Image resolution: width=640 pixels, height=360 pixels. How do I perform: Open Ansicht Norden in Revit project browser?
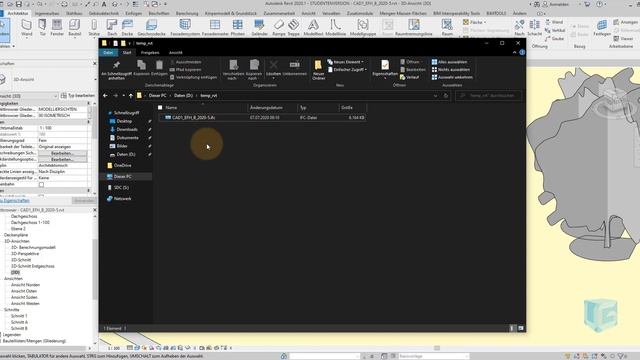[25, 285]
